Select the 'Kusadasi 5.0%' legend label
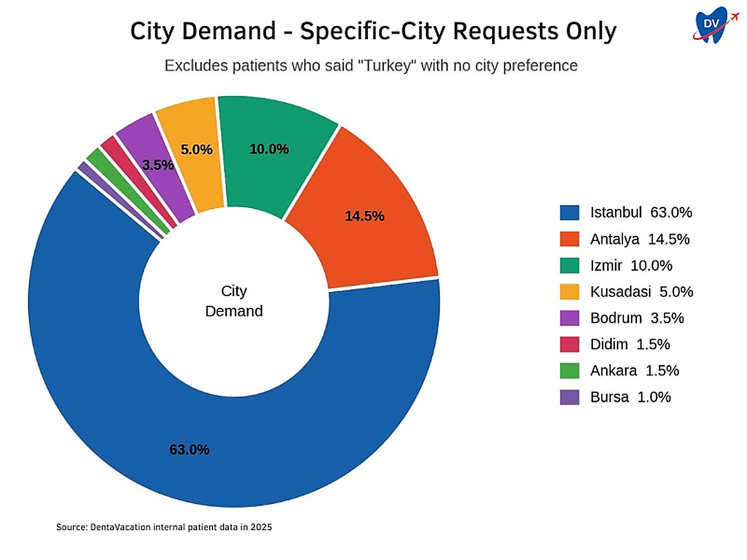Image resolution: width=747 pixels, height=560 pixels. 641,292
